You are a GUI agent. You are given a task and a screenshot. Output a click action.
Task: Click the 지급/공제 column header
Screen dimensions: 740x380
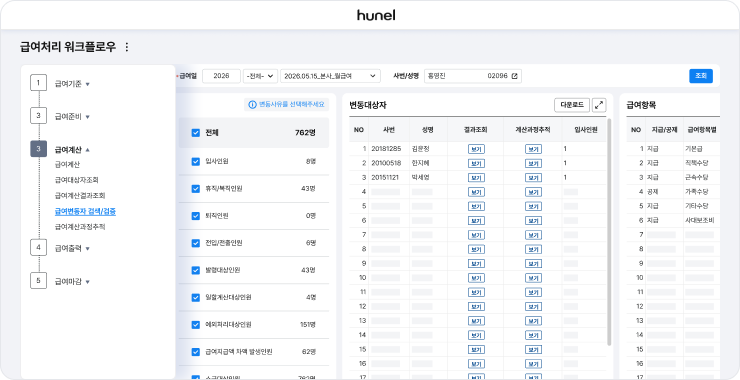(x=664, y=130)
